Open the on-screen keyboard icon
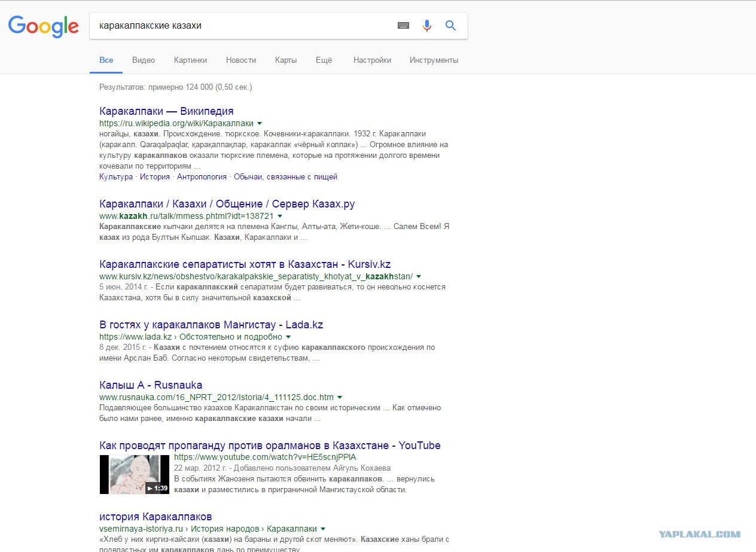 click(404, 26)
